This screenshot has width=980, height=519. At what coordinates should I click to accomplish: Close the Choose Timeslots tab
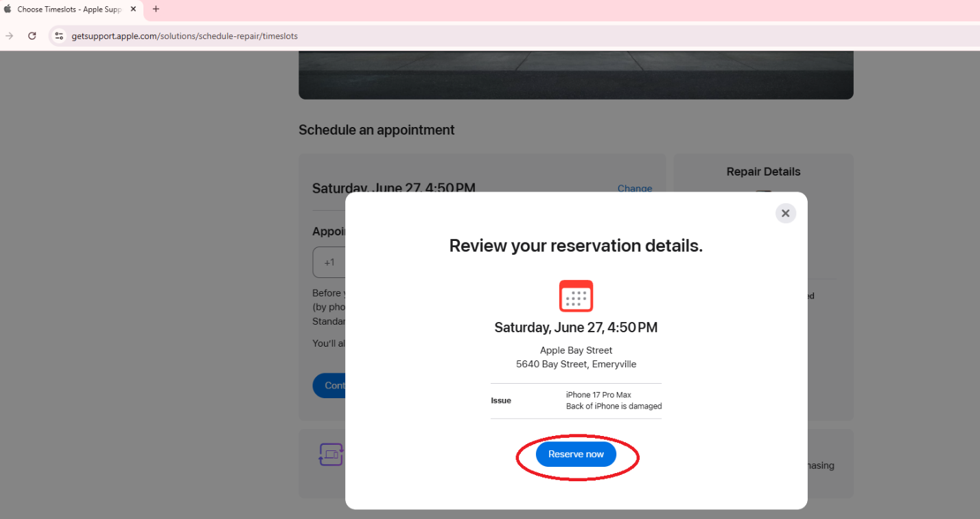[x=133, y=10]
